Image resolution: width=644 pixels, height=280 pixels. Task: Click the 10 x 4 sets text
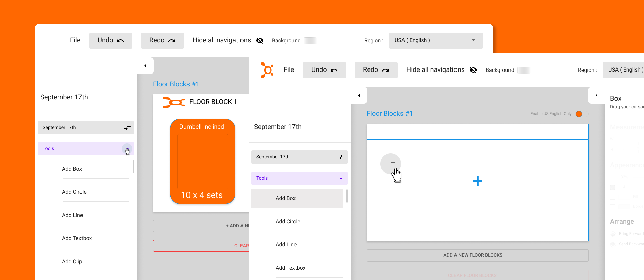pyautogui.click(x=202, y=195)
